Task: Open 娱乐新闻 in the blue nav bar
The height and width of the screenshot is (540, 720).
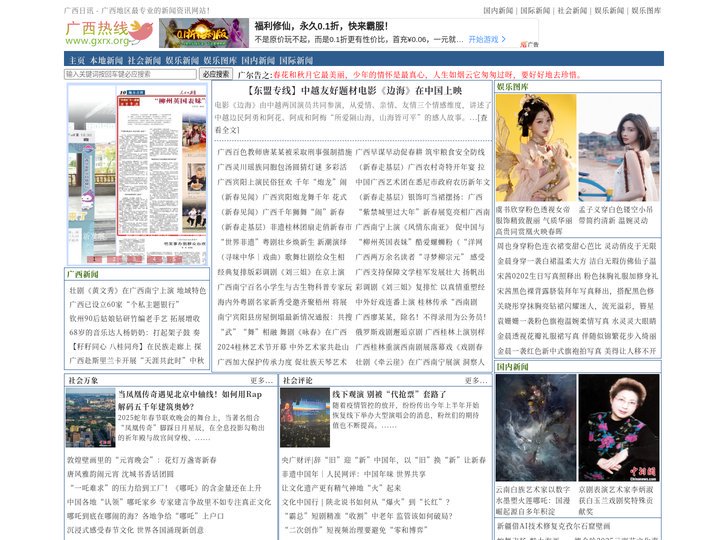Action: tap(182, 61)
